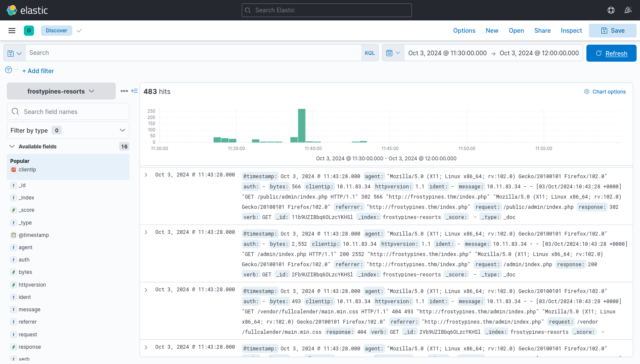The image size is (640, 364).
Task: Open saved queries disk menu
Action: click(x=14, y=53)
